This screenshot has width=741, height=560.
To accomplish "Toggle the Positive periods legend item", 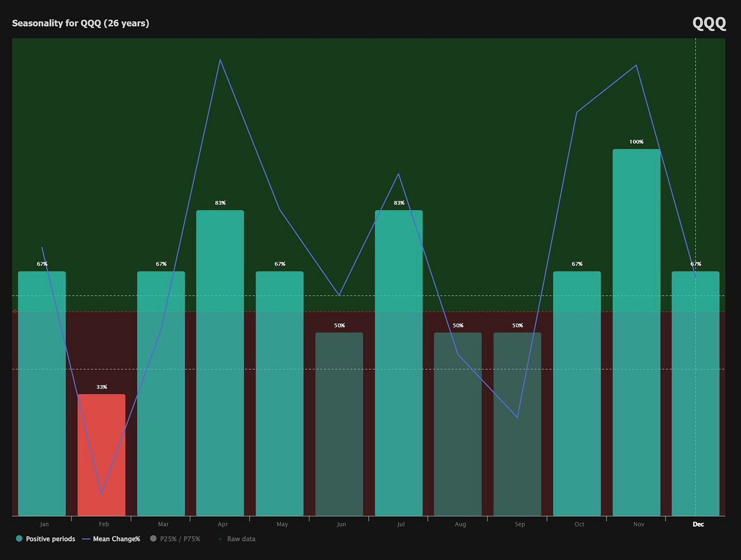I will tap(45, 539).
